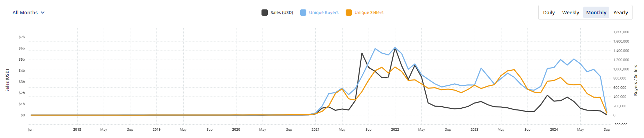This screenshot has width=644, height=138.
Task: Click the chevron next to All Months
Action: pos(43,13)
